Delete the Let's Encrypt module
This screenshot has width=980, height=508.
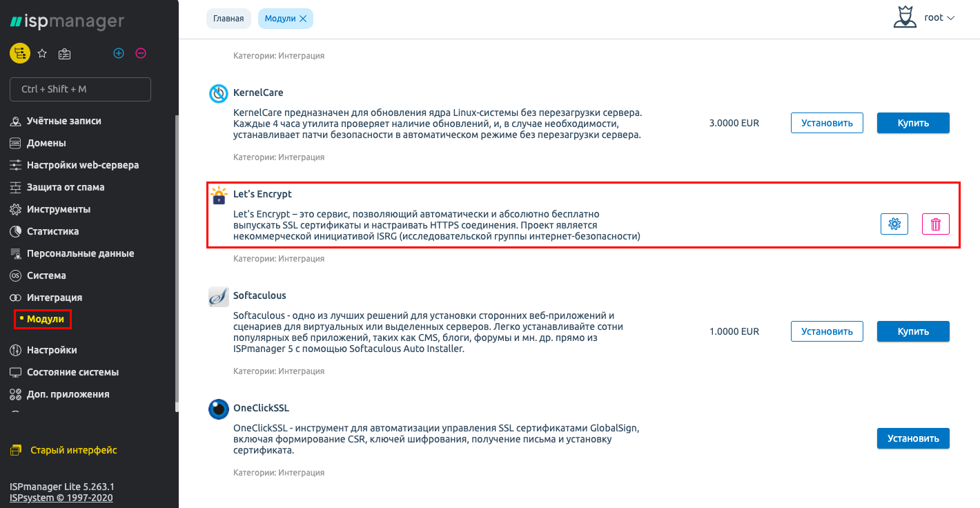pyautogui.click(x=936, y=224)
